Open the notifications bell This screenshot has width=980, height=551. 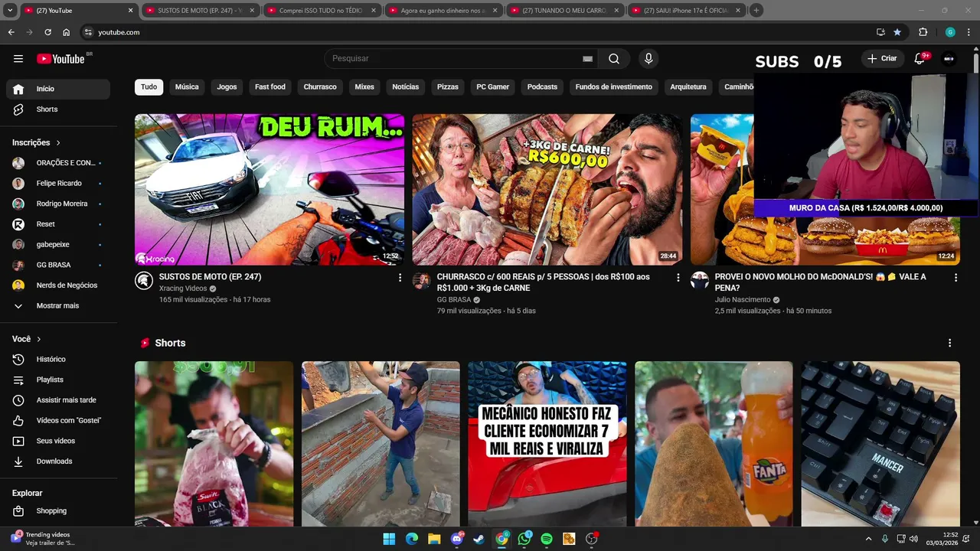(920, 59)
